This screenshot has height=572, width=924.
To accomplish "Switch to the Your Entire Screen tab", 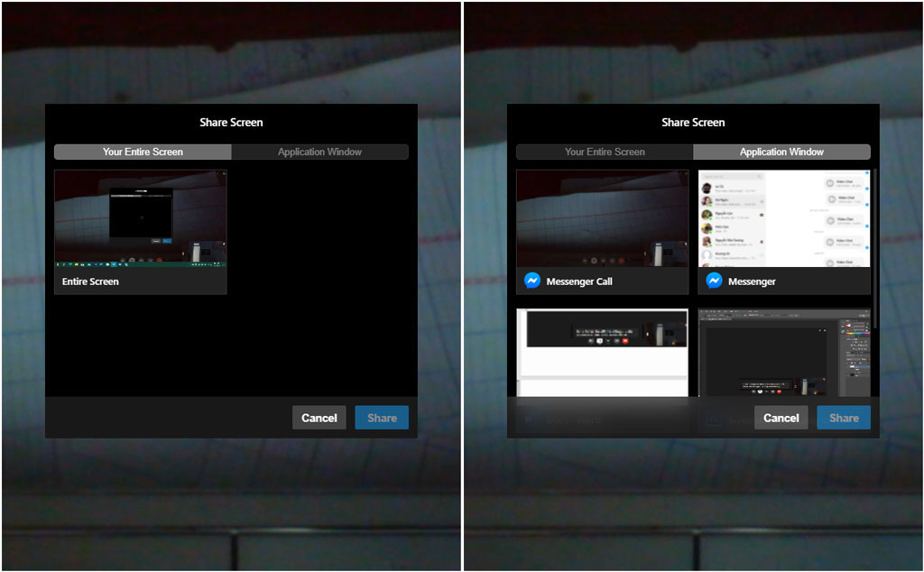I will tap(603, 152).
